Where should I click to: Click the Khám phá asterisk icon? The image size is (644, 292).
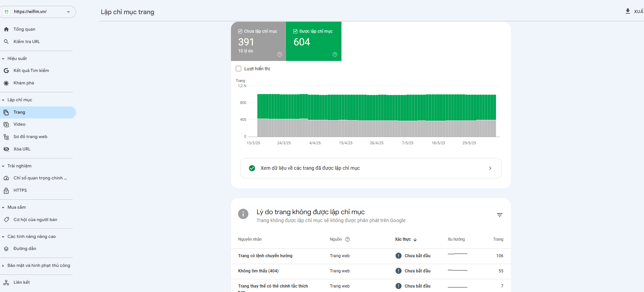[6, 83]
